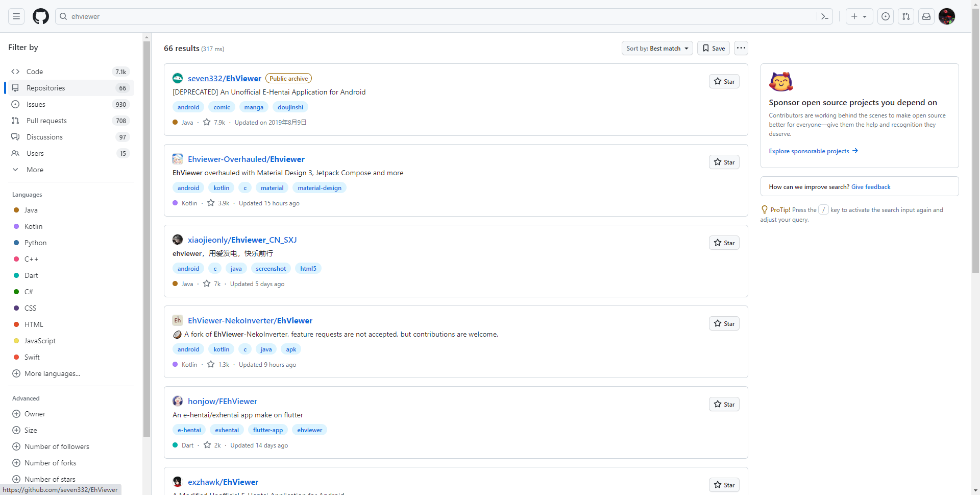This screenshot has width=980, height=495.
Task: Open more search options ellipsis
Action: point(741,48)
